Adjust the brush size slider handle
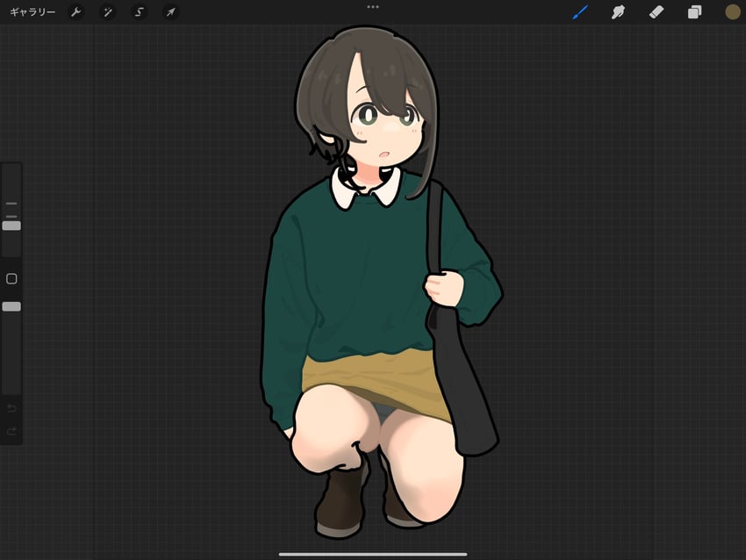Image resolution: width=746 pixels, height=560 pixels. [x=11, y=226]
